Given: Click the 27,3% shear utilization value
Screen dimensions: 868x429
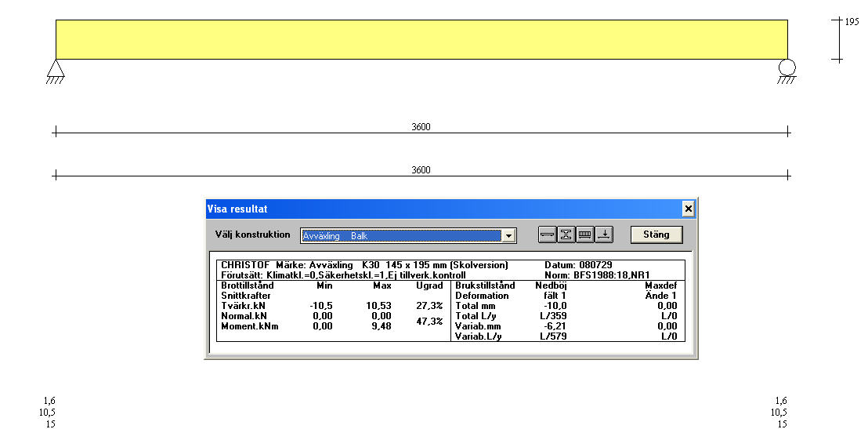Looking at the screenshot, I should coord(429,306).
